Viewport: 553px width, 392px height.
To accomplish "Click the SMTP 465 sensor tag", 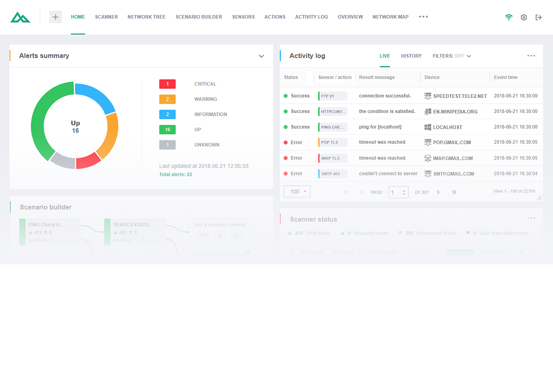I will click(333, 174).
